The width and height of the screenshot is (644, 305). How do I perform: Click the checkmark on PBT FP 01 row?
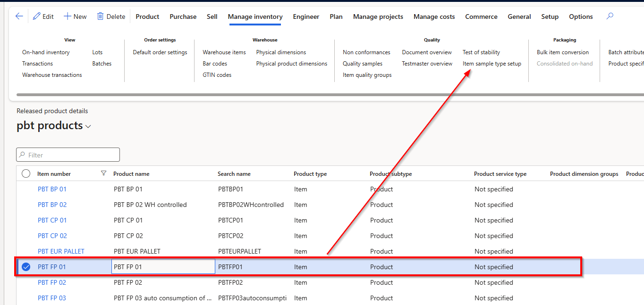point(26,267)
